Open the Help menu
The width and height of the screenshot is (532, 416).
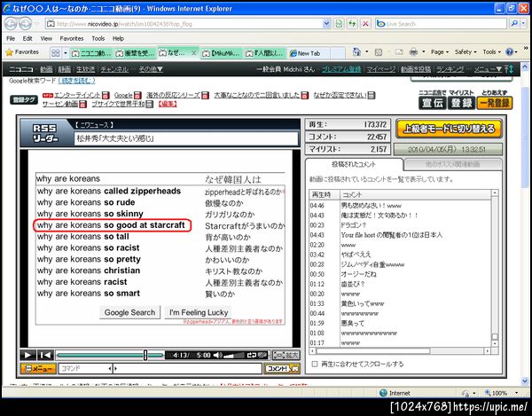pos(118,38)
